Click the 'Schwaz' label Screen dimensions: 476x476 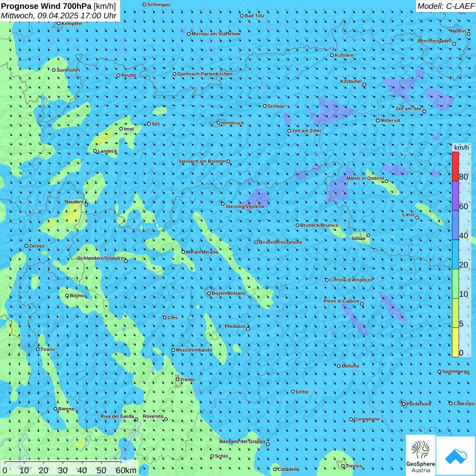coord(276,106)
